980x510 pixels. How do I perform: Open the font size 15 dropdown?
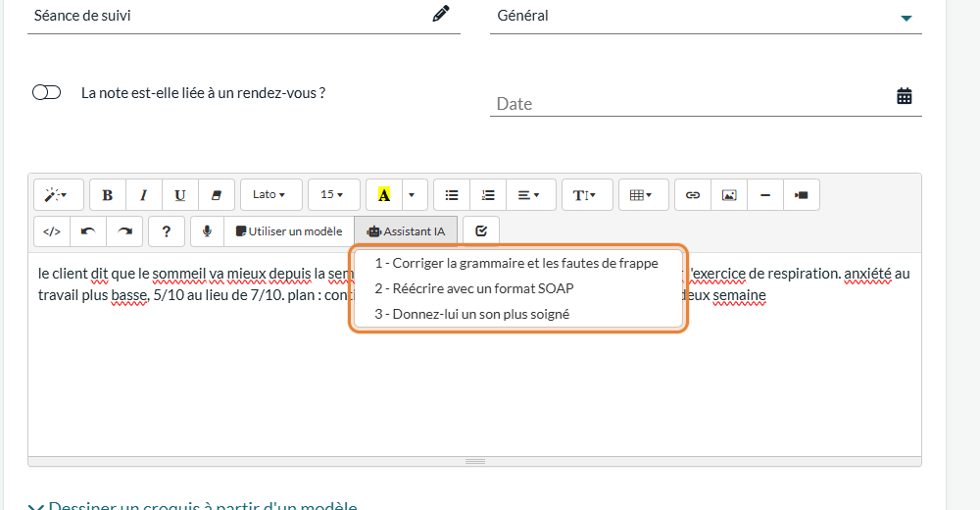(x=334, y=194)
